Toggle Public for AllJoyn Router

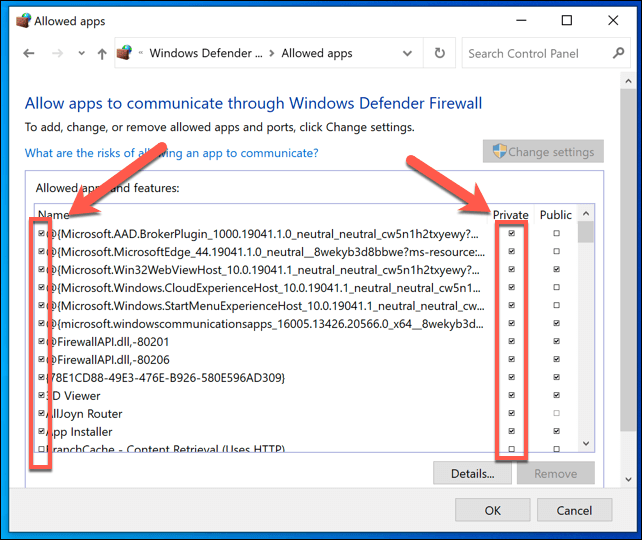tap(556, 413)
